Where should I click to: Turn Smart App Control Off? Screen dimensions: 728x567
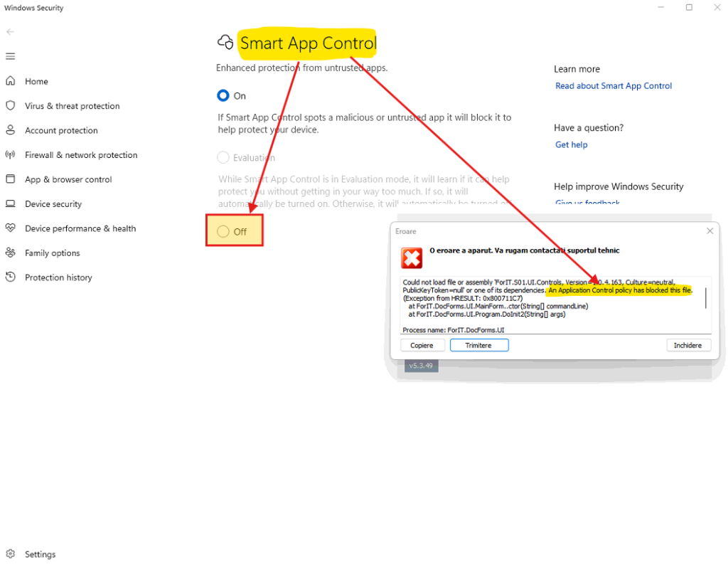pos(223,231)
